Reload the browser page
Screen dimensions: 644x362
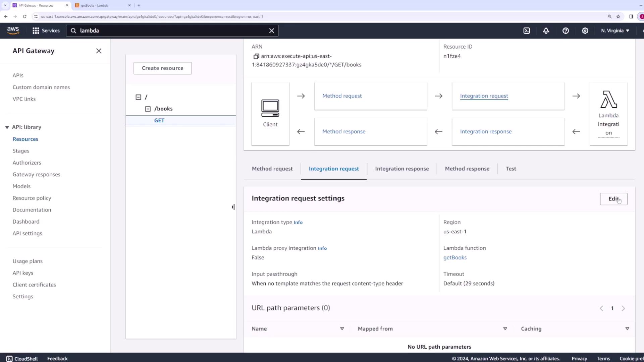click(24, 16)
